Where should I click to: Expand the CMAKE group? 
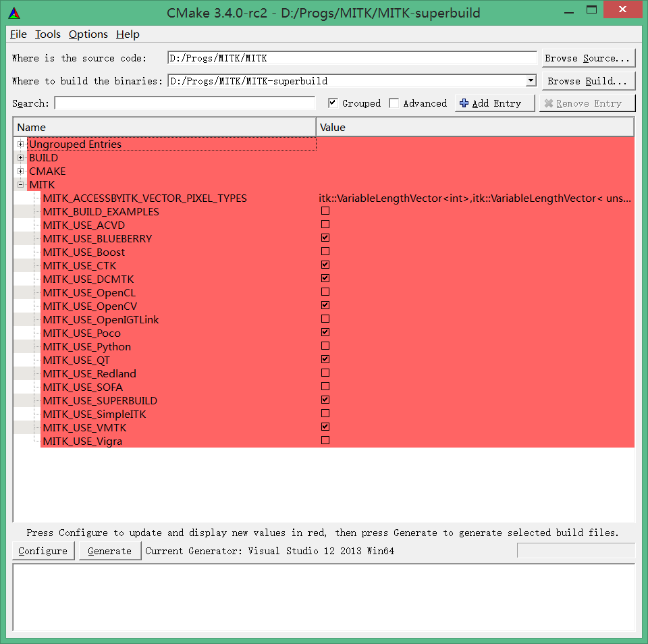coord(21,171)
